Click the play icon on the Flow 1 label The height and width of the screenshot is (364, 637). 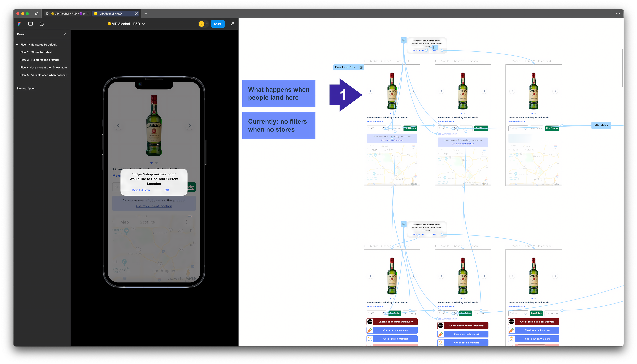(x=361, y=67)
